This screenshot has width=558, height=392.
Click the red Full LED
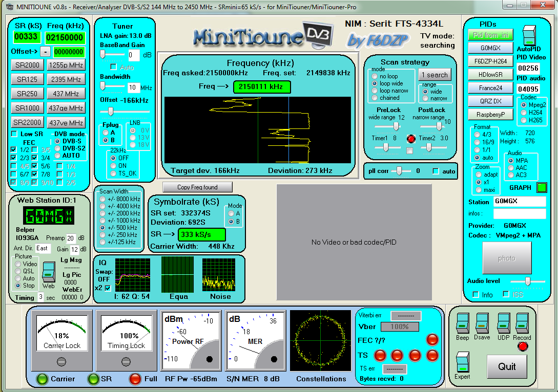[x=135, y=379]
